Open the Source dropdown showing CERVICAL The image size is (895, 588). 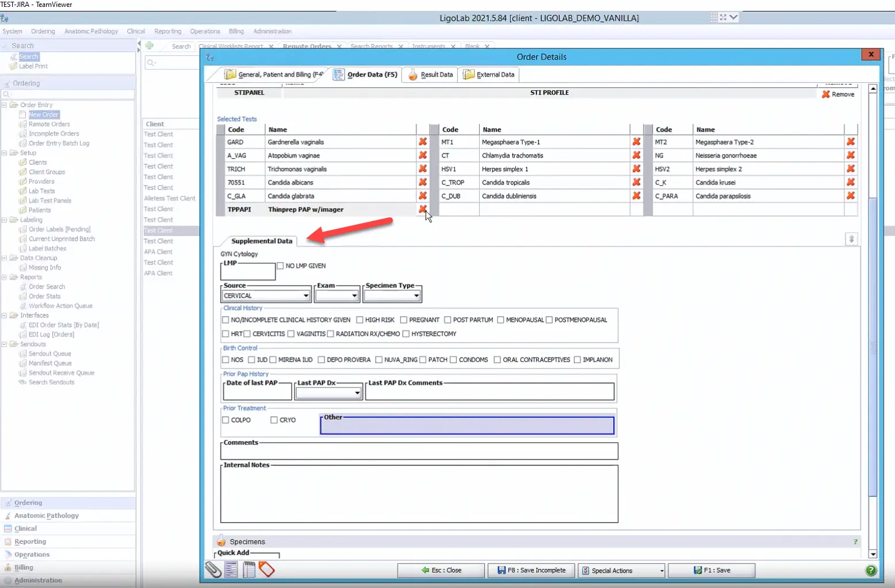pos(266,295)
